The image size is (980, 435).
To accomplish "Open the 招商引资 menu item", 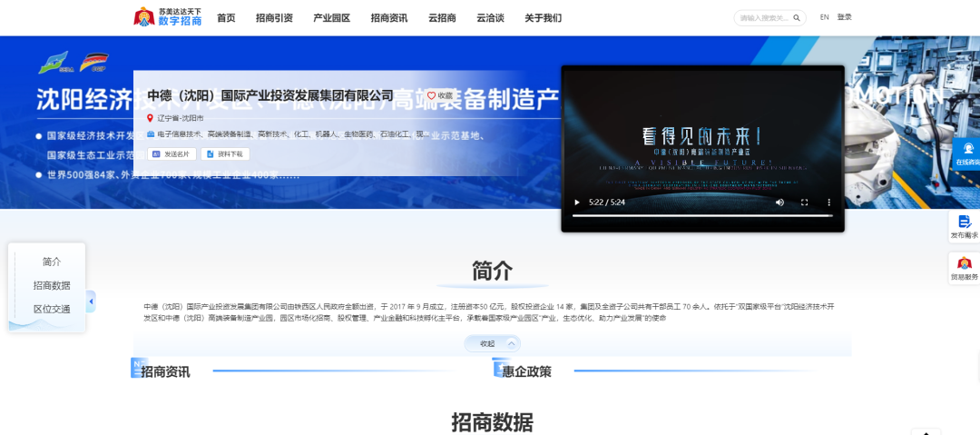I will tap(274, 18).
